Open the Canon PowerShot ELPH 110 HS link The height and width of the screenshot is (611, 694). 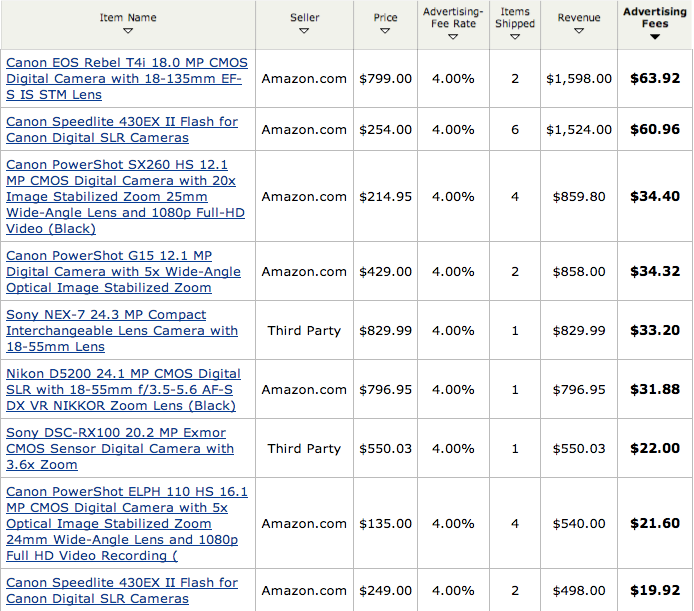point(127,524)
